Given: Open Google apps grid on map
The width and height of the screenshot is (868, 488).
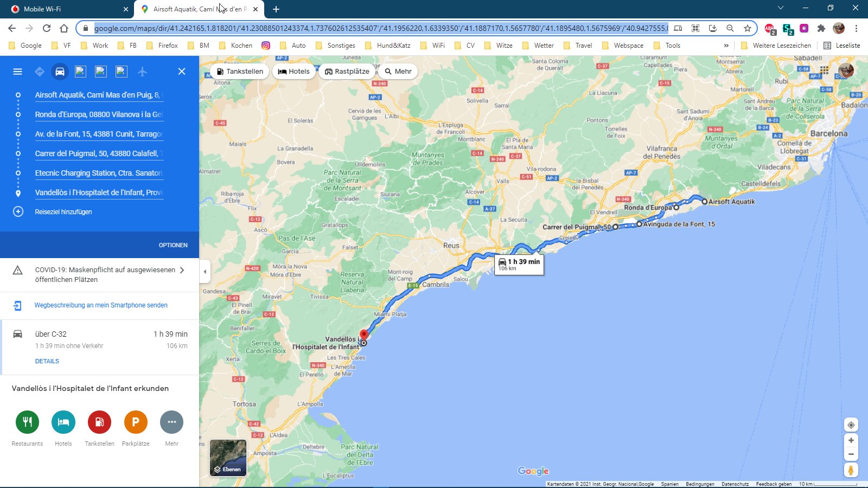Looking at the screenshot, I should coord(824,70).
